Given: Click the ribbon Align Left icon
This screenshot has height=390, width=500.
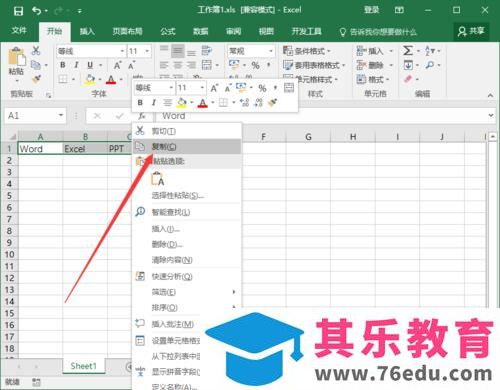Looking at the screenshot, I should coord(164,65).
